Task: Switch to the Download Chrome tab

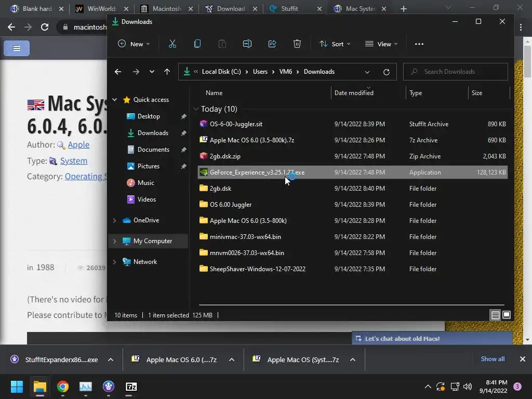Action: coord(231,9)
